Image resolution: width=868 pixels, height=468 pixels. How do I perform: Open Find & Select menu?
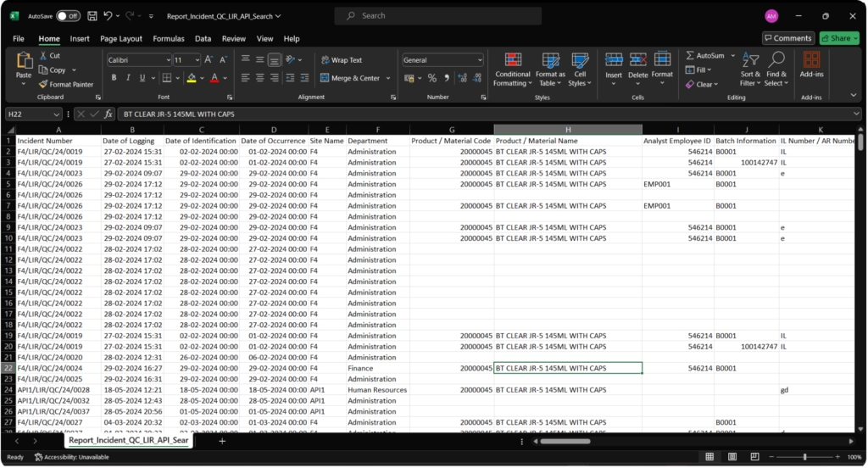point(776,70)
